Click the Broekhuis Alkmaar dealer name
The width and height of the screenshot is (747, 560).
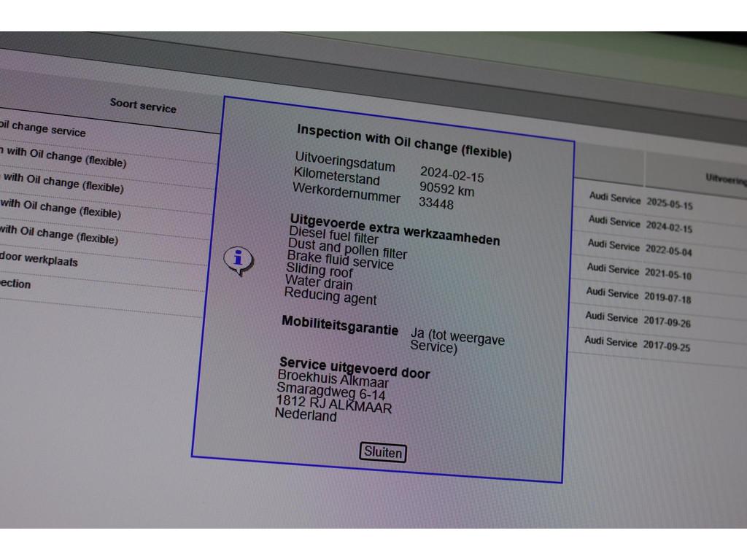tap(333, 380)
